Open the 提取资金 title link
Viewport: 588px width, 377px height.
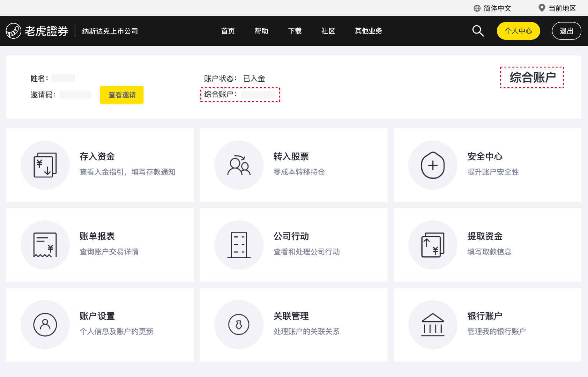pyautogui.click(x=485, y=236)
